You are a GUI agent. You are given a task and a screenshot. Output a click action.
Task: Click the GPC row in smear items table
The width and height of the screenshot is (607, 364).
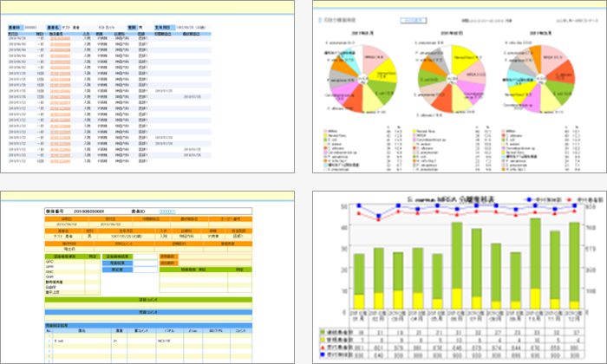pos(72,262)
